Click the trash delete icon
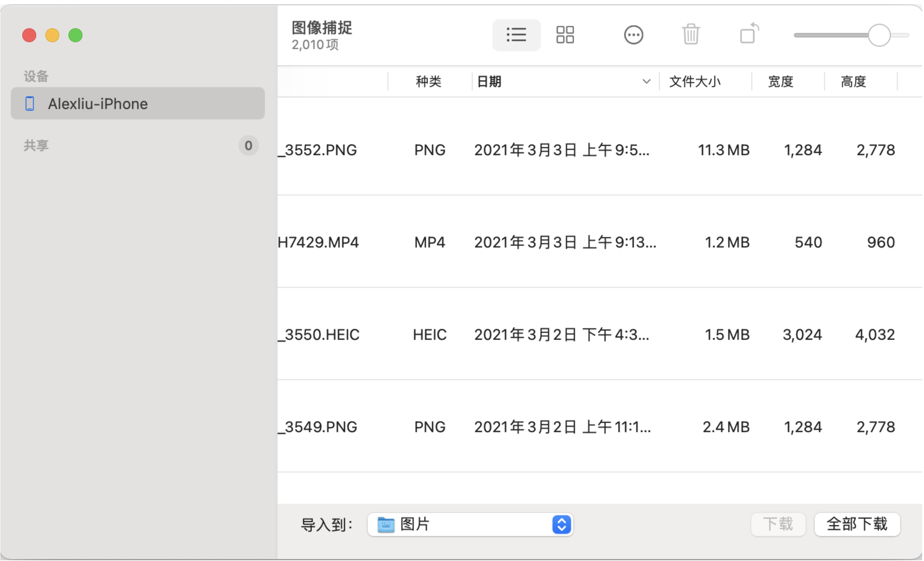This screenshot has width=924, height=561. 690,34
